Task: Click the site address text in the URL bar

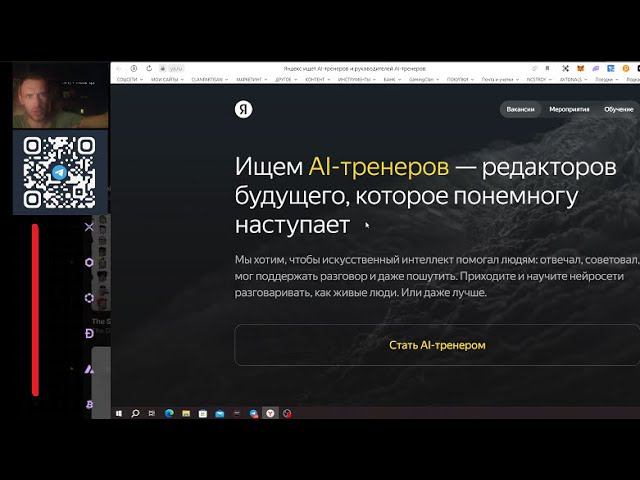Action: coord(176,69)
